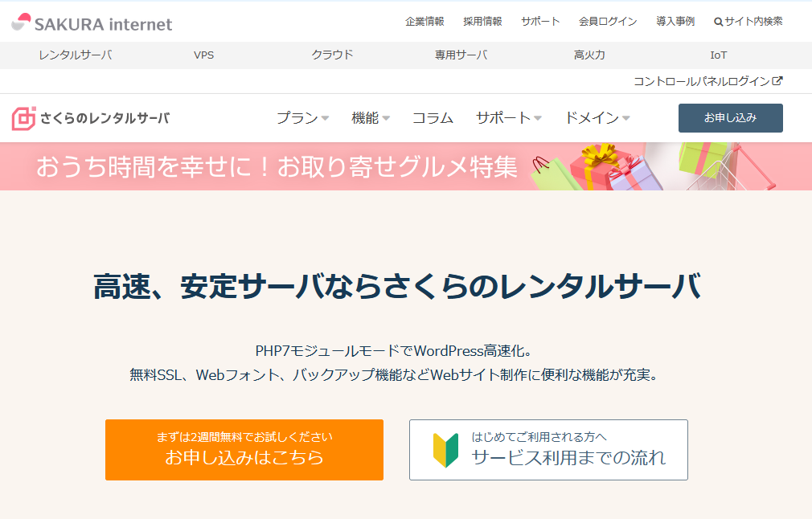Open the 機能 dropdown menu

point(370,118)
